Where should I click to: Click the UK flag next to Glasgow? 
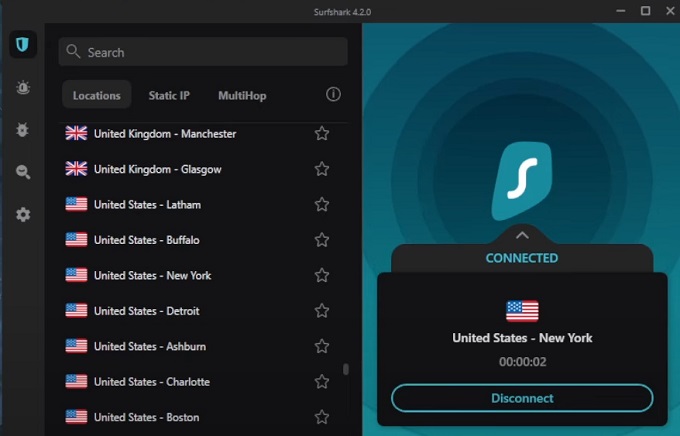click(76, 169)
